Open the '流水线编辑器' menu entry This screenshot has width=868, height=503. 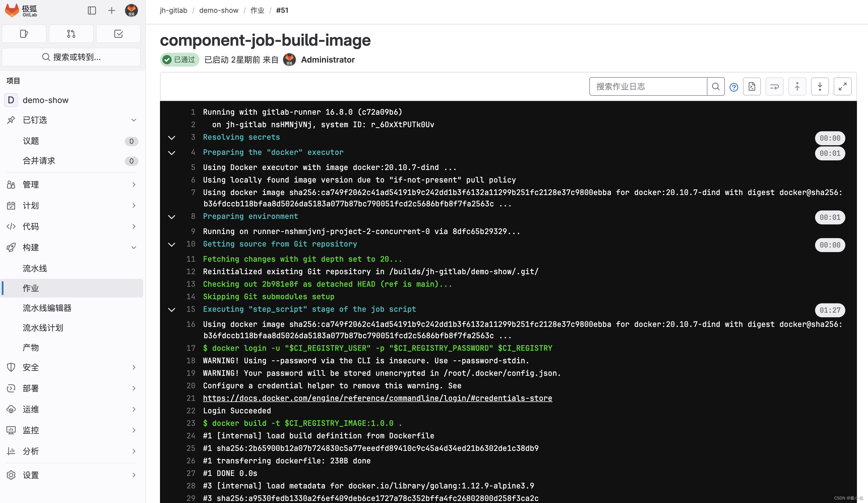(47, 308)
